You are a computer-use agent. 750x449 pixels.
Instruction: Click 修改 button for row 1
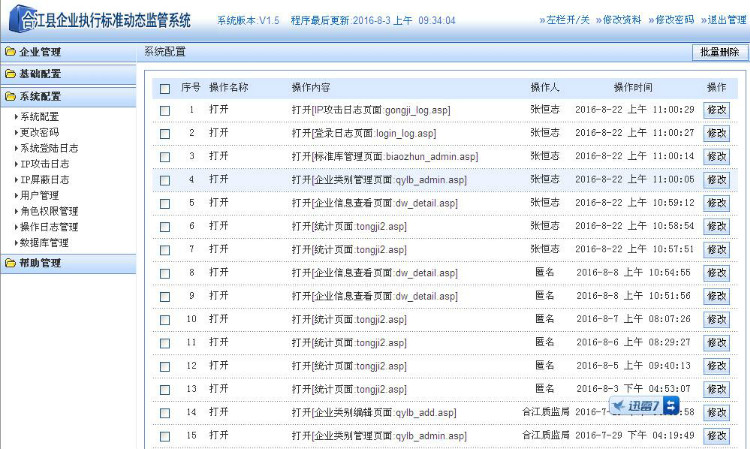(717, 110)
